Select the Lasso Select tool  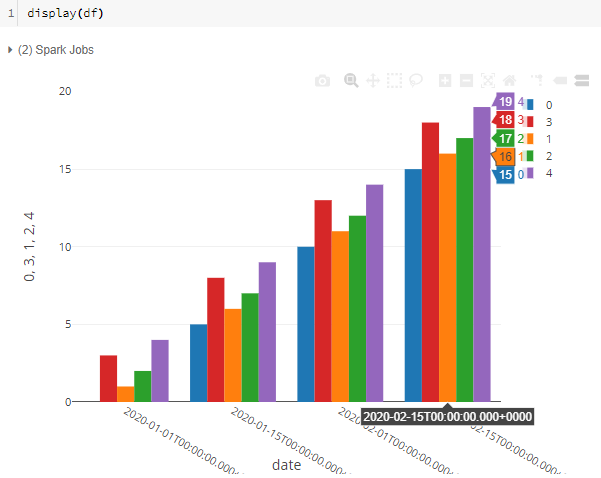pos(416,80)
